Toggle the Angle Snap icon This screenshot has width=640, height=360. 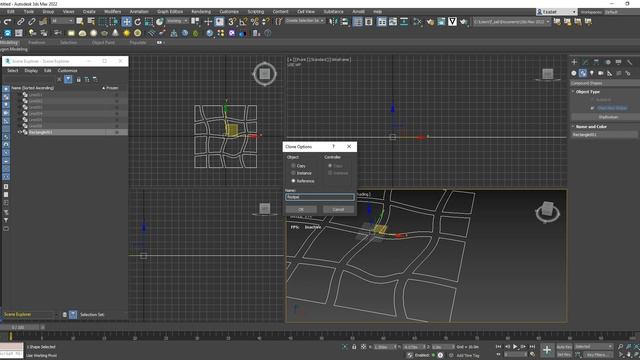point(243,22)
